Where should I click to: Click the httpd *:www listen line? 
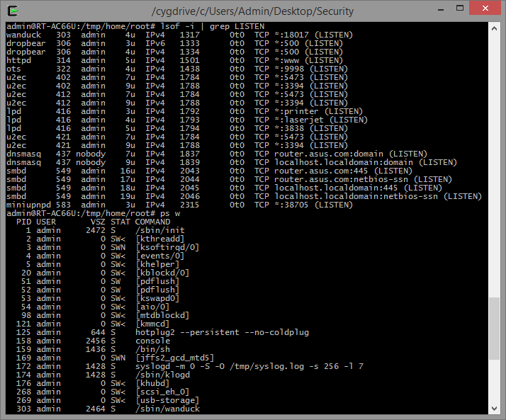point(174,60)
